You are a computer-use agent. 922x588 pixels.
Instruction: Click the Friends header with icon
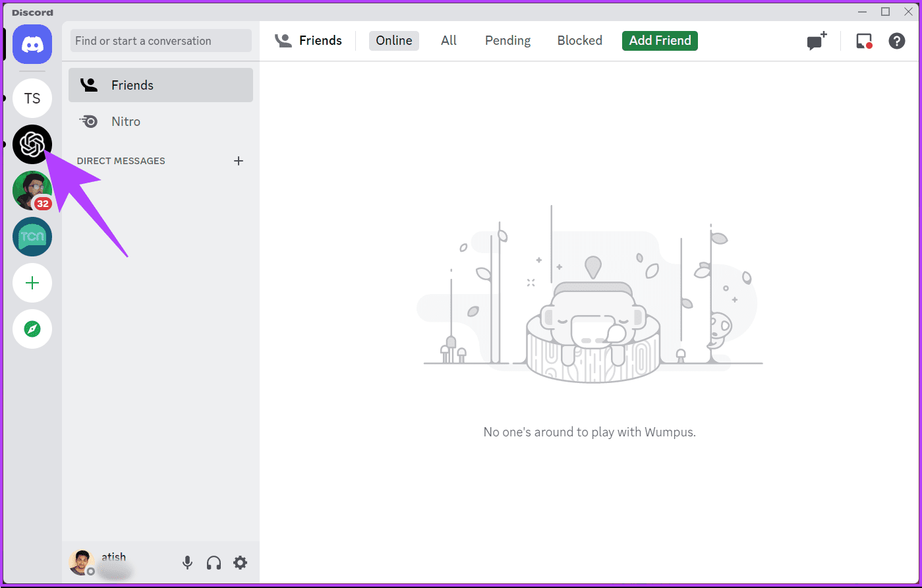click(x=308, y=40)
